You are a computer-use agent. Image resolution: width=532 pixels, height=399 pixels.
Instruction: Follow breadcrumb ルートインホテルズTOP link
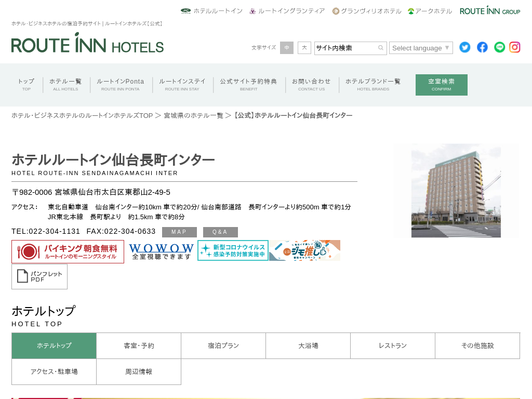tap(82, 116)
